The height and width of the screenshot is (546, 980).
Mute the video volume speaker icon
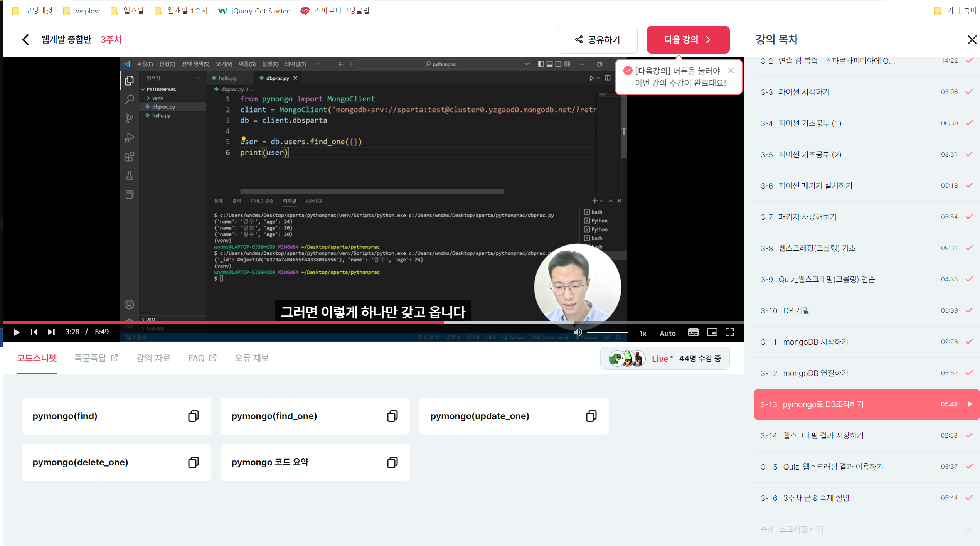point(578,332)
